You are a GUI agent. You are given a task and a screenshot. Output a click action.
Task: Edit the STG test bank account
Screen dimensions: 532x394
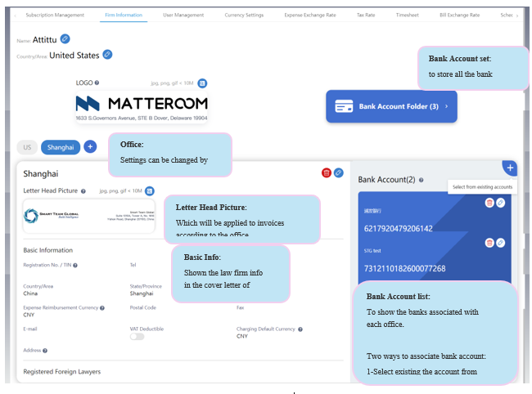pos(500,242)
